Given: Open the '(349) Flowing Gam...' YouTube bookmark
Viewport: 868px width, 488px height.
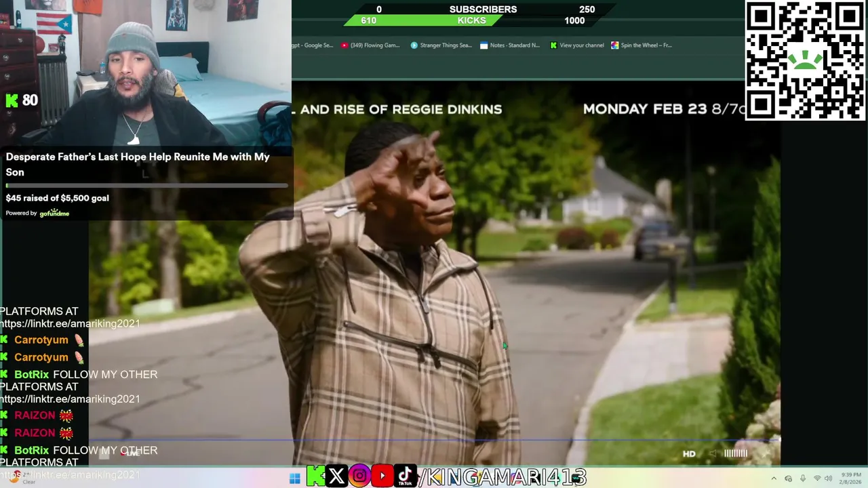Looking at the screenshot, I should click(x=370, y=45).
